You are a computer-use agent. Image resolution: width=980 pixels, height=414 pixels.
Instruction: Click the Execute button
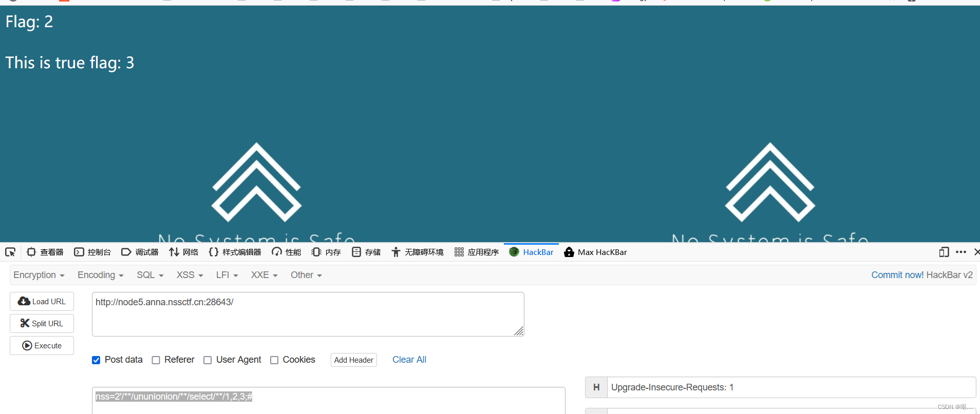click(42, 345)
